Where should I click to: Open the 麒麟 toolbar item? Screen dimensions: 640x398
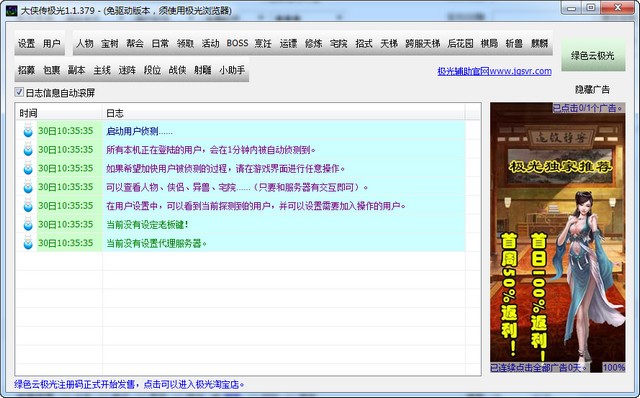[539, 43]
